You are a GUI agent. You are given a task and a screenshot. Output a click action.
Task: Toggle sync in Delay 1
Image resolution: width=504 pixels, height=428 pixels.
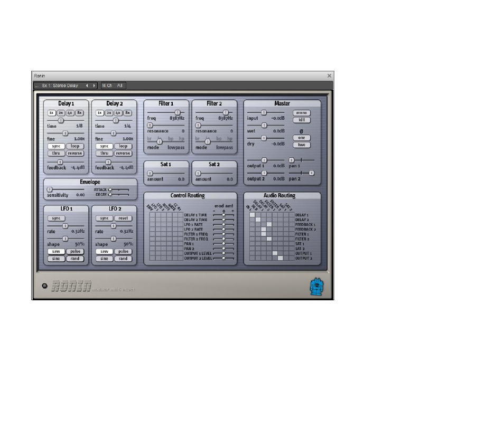56,146
